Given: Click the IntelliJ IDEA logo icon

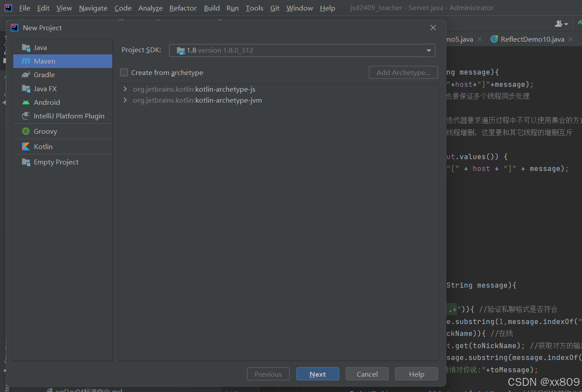Looking at the screenshot, I should point(8,7).
